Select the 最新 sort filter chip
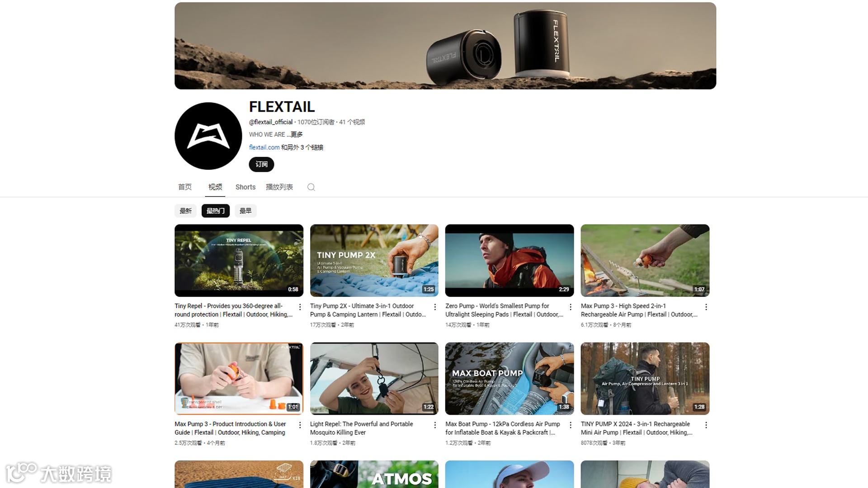This screenshot has width=868, height=488. coord(185,211)
